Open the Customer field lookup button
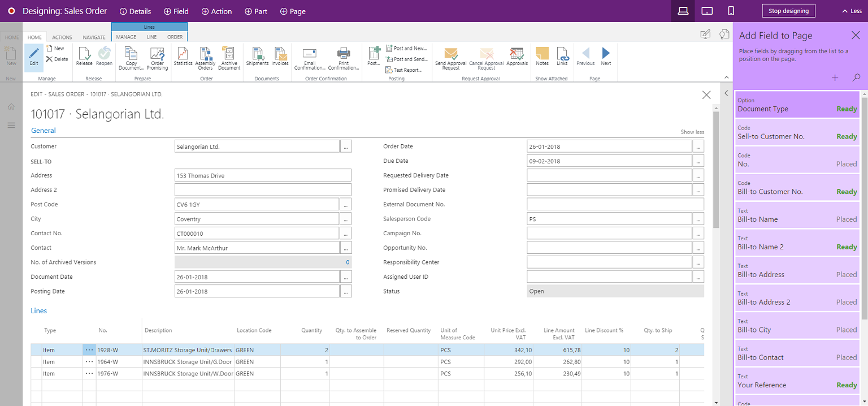Screen dimensions: 868x406 [x=346, y=146]
